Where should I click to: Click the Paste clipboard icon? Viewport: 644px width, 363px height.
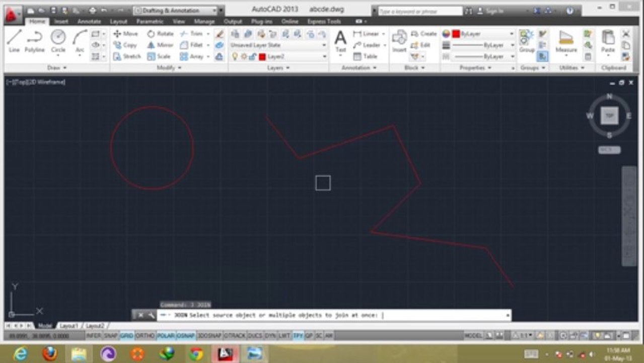[x=608, y=41]
